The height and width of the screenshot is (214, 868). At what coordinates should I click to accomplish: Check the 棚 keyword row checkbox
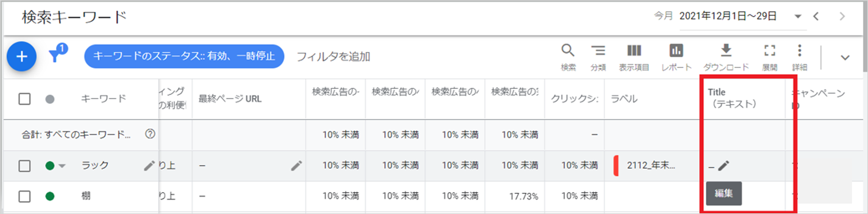point(25,196)
